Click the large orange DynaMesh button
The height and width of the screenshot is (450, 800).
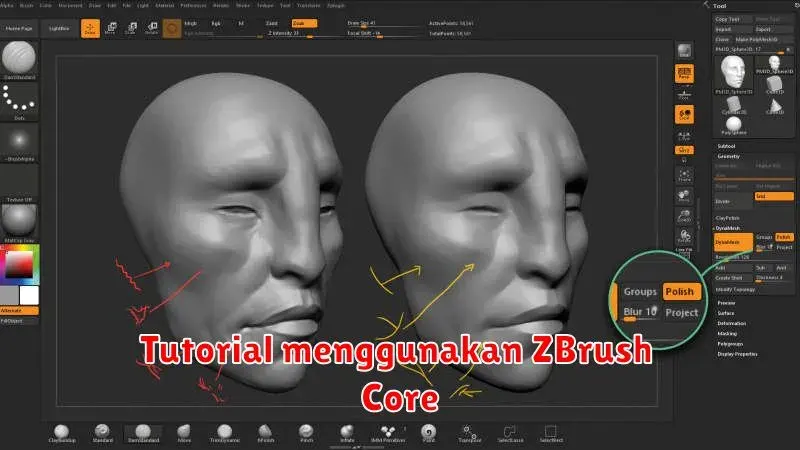click(733, 242)
